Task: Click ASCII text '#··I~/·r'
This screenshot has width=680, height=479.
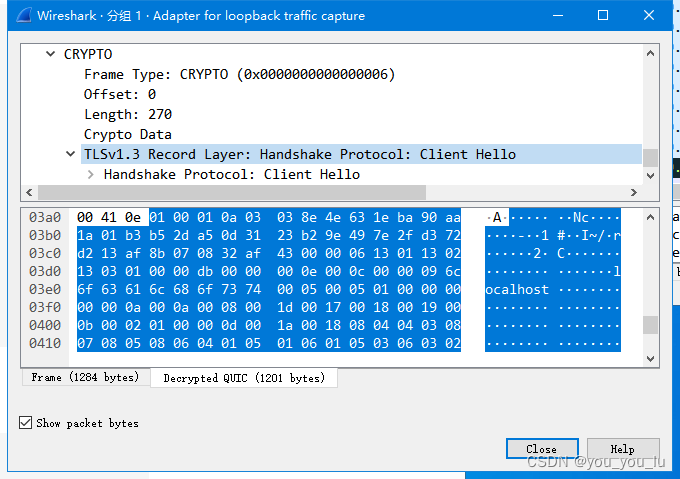Action: tap(589, 235)
